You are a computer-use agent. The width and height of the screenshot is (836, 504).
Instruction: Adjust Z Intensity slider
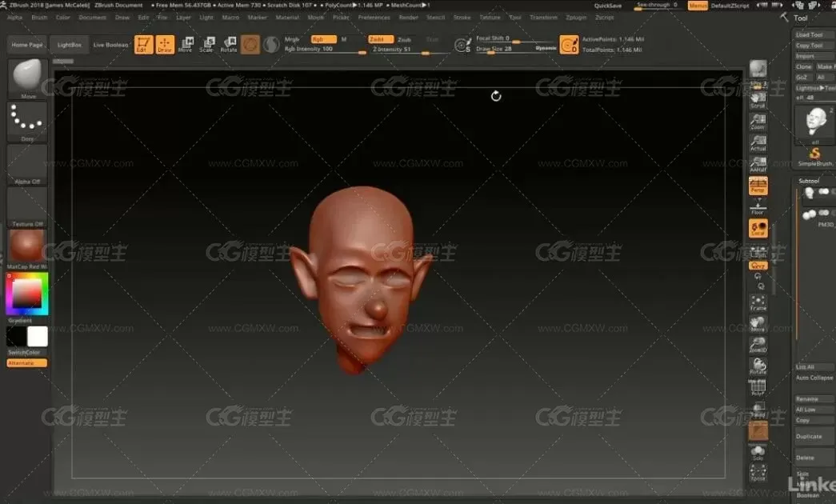tap(409, 50)
